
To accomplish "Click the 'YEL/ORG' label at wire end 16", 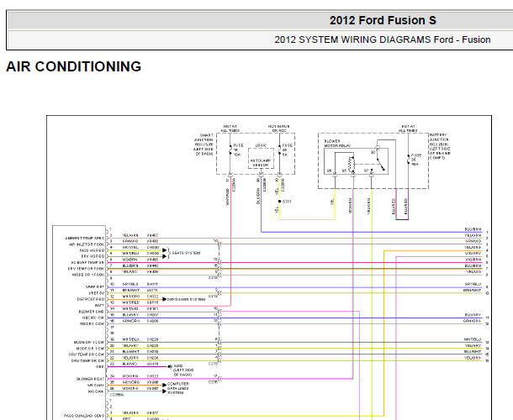I will 473,358.
